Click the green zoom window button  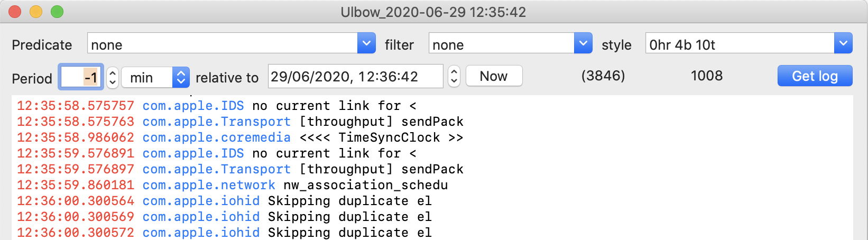pos(57,12)
